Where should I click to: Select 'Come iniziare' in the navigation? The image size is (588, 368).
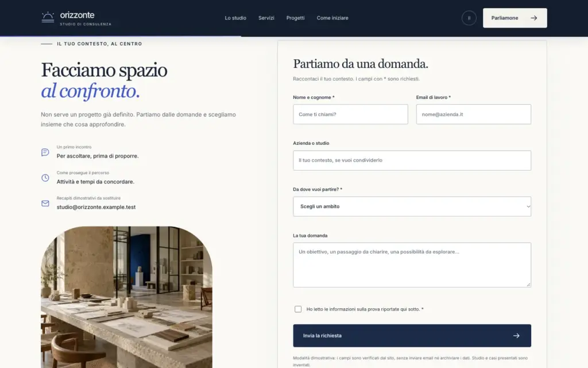click(332, 18)
